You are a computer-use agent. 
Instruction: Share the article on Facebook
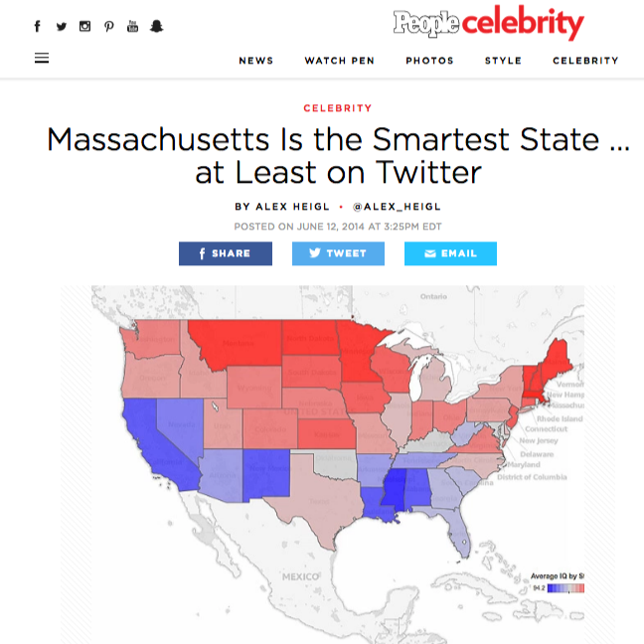coord(226,253)
